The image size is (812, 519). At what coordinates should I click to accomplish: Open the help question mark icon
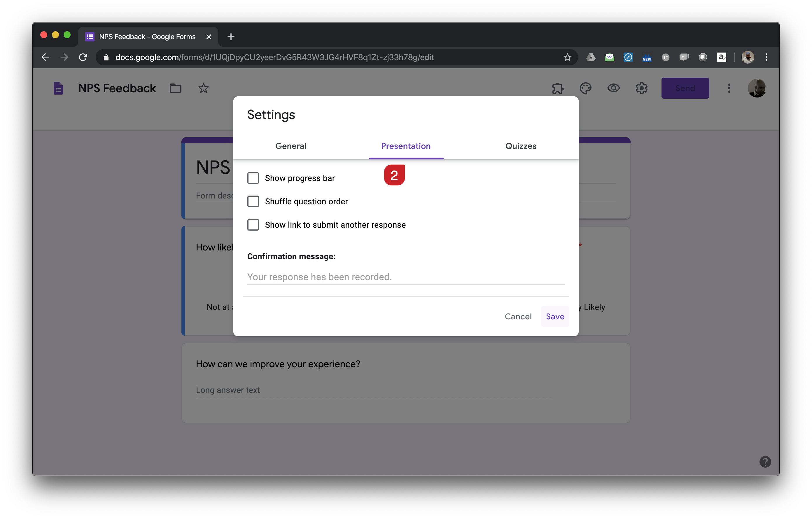coord(765,461)
